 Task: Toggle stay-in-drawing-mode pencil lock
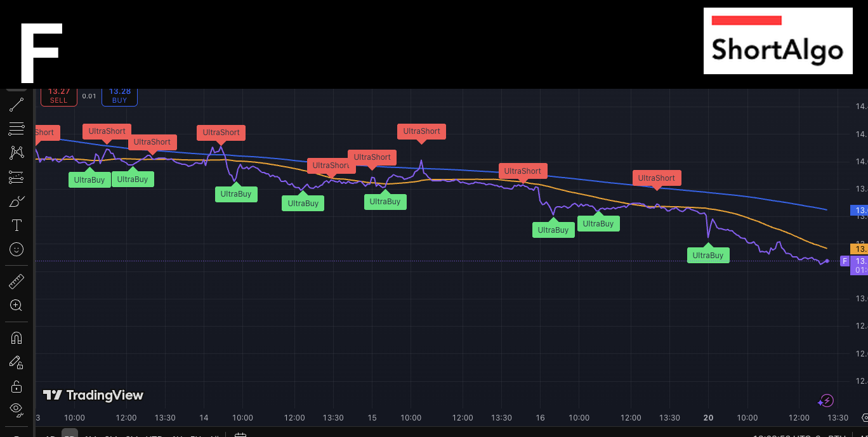pyautogui.click(x=16, y=362)
